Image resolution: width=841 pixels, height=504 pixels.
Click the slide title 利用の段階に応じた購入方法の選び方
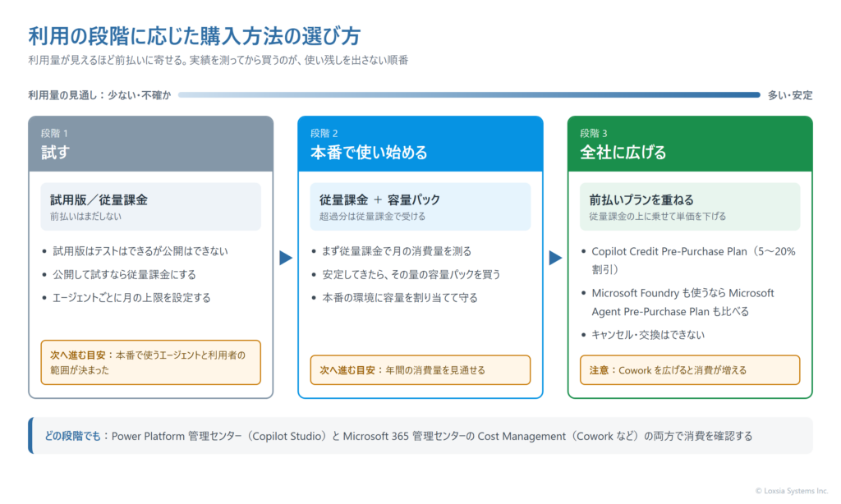194,36
